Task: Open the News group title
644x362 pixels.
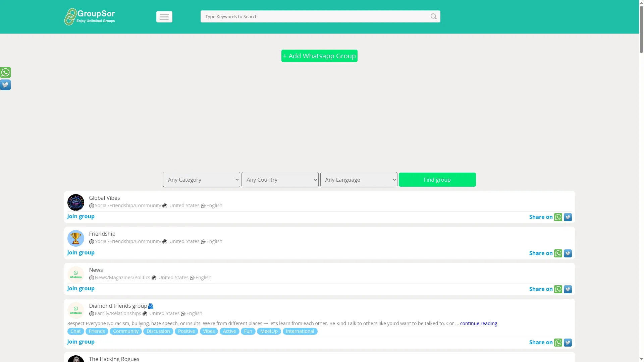Action: point(96,270)
